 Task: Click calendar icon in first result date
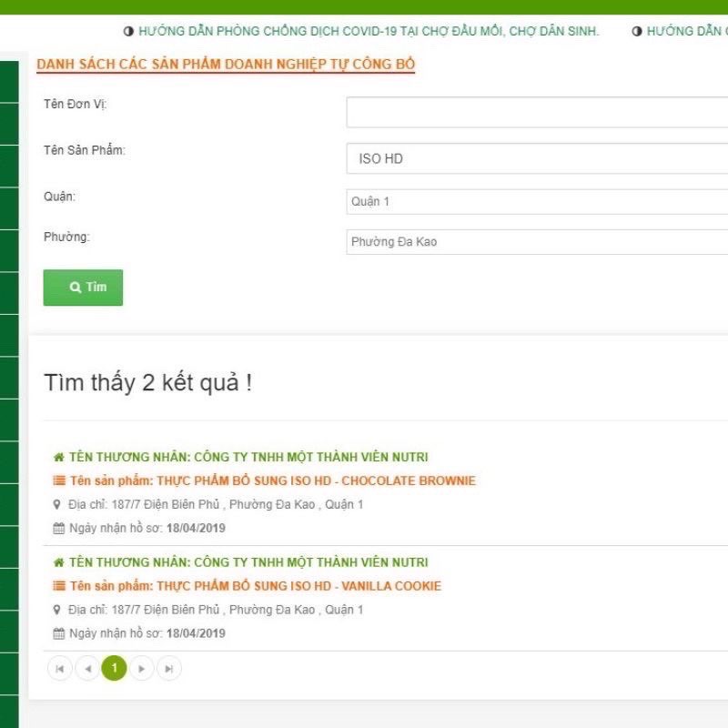[59, 528]
